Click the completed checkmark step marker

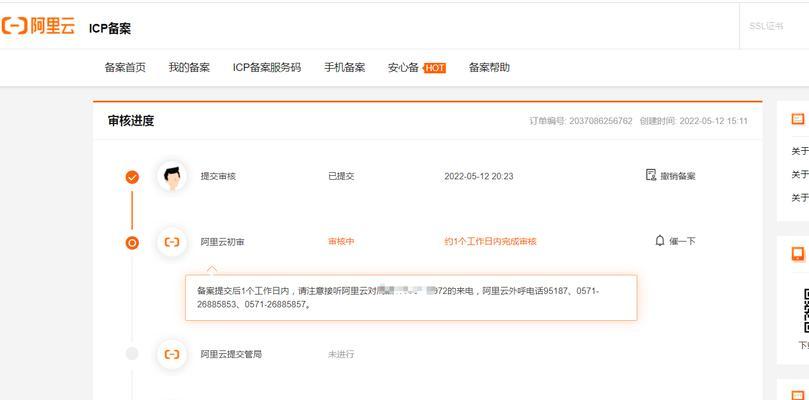132,177
